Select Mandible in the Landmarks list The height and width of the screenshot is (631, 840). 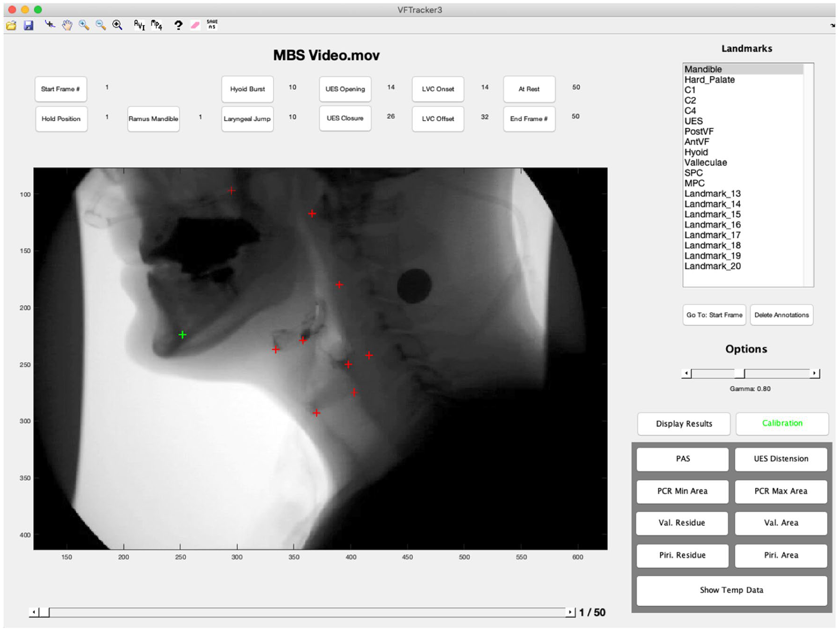(743, 69)
